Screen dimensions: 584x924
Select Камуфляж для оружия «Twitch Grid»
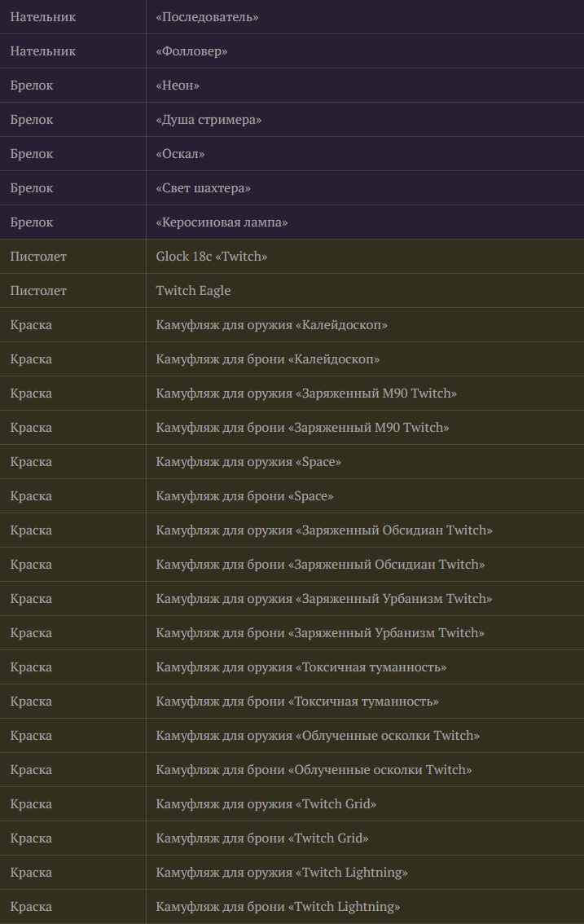pyautogui.click(x=266, y=803)
